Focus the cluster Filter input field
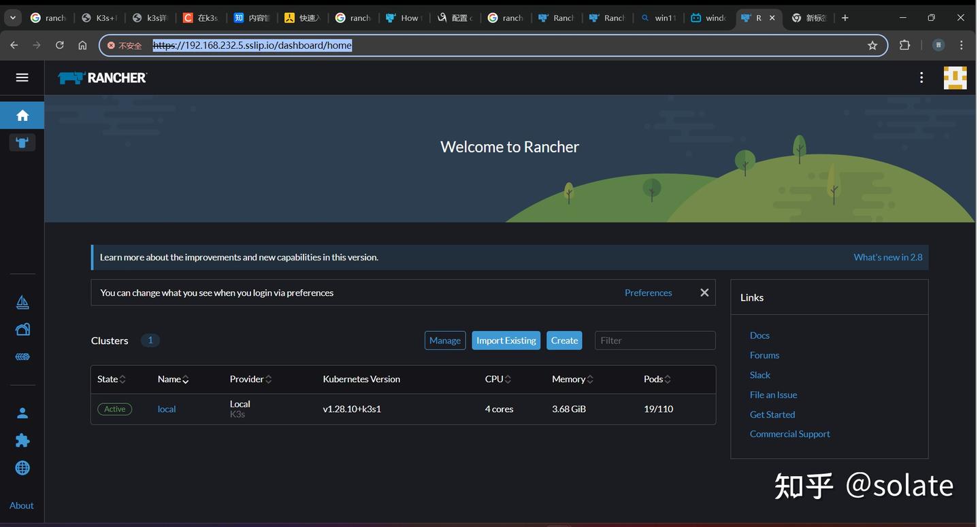The width and height of the screenshot is (980, 527). pos(655,341)
